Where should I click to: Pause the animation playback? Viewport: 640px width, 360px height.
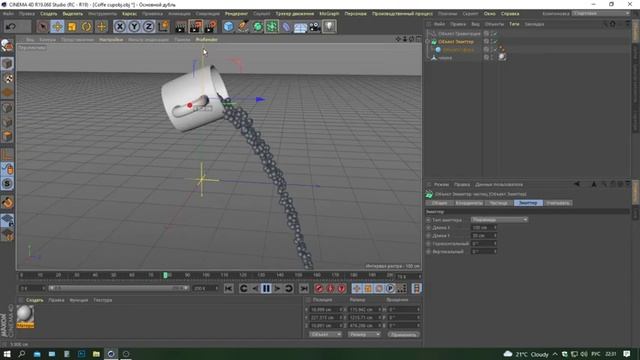click(266, 289)
